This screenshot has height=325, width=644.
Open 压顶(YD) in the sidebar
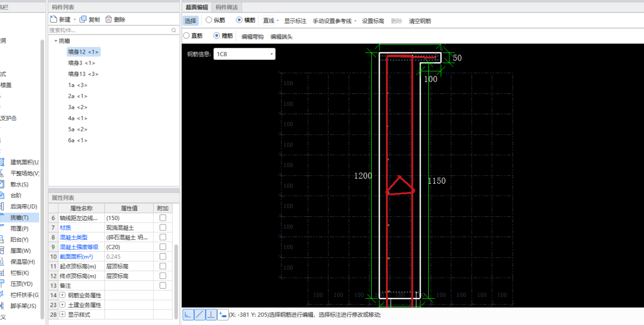[x=21, y=284]
